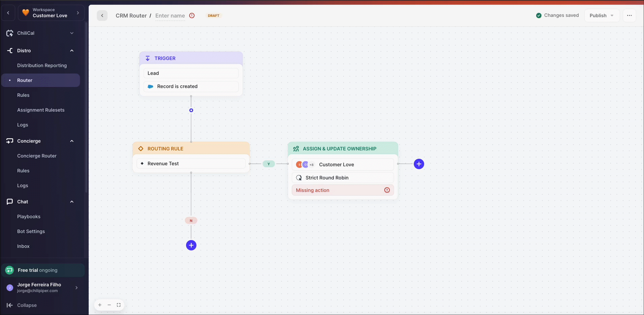The image size is (644, 315).
Task: Collapse the Chat section chevron
Action: [x=72, y=202]
